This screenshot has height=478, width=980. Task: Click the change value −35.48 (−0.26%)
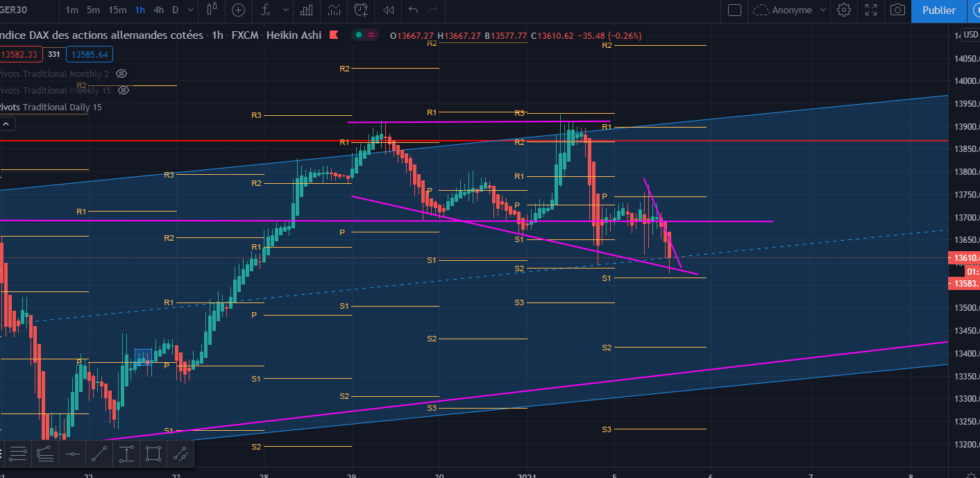tap(609, 36)
